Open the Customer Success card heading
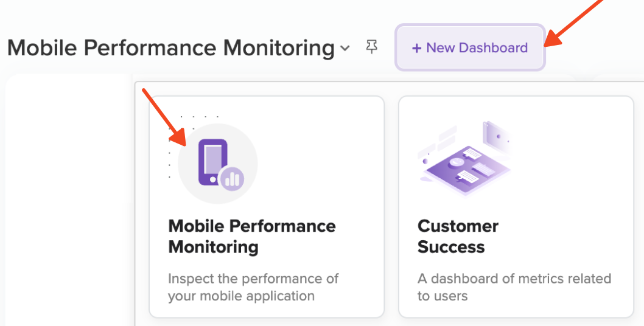 pyautogui.click(x=458, y=237)
